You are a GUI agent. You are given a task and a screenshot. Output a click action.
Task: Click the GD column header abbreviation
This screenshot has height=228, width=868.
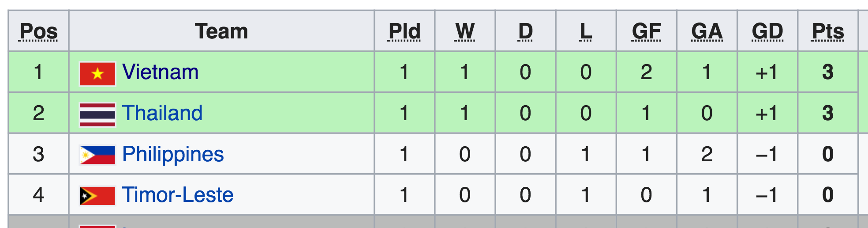coord(767,31)
